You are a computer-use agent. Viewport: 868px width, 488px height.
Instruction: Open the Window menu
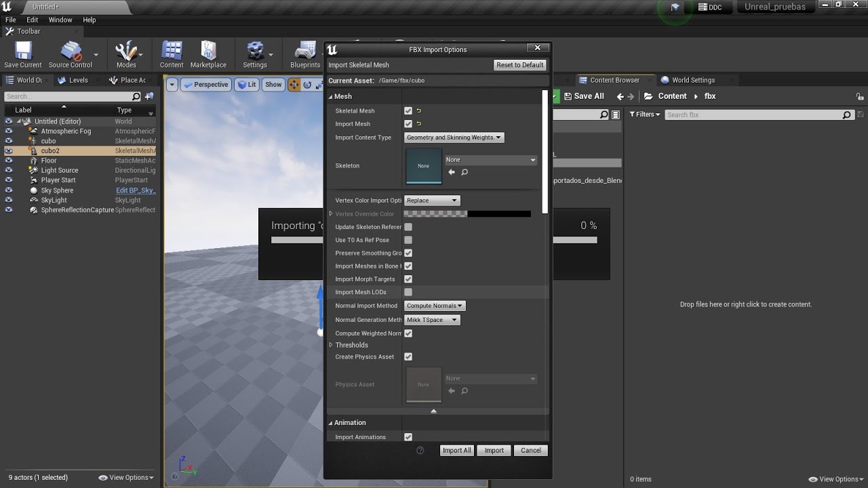(x=60, y=20)
